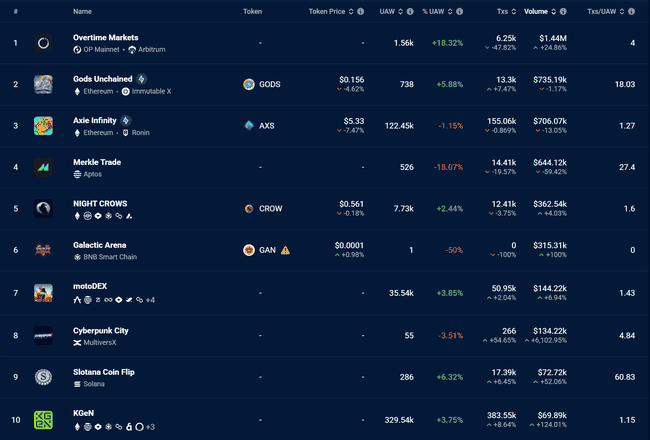Click the KGeN green logo icon

click(x=44, y=420)
